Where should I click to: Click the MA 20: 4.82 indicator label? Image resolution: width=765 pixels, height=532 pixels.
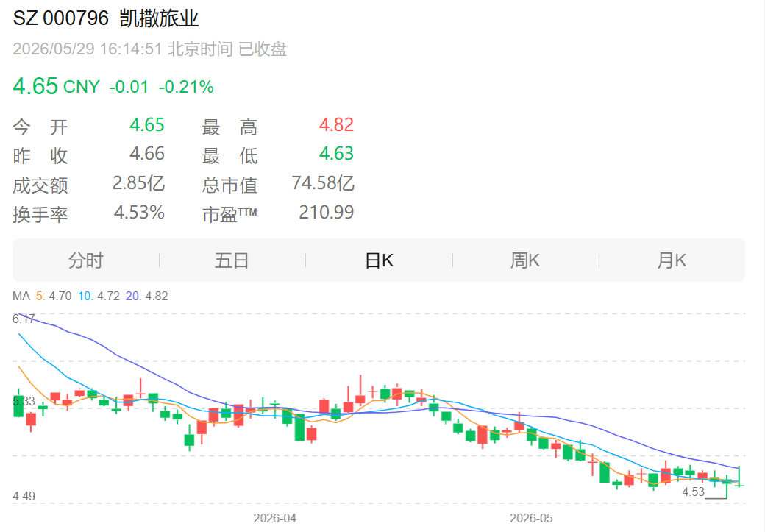(146, 296)
